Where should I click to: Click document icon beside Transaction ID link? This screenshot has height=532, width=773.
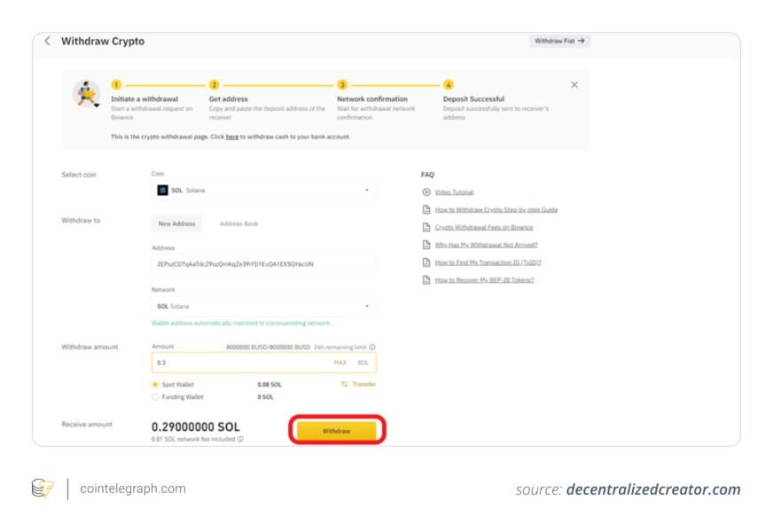426,262
